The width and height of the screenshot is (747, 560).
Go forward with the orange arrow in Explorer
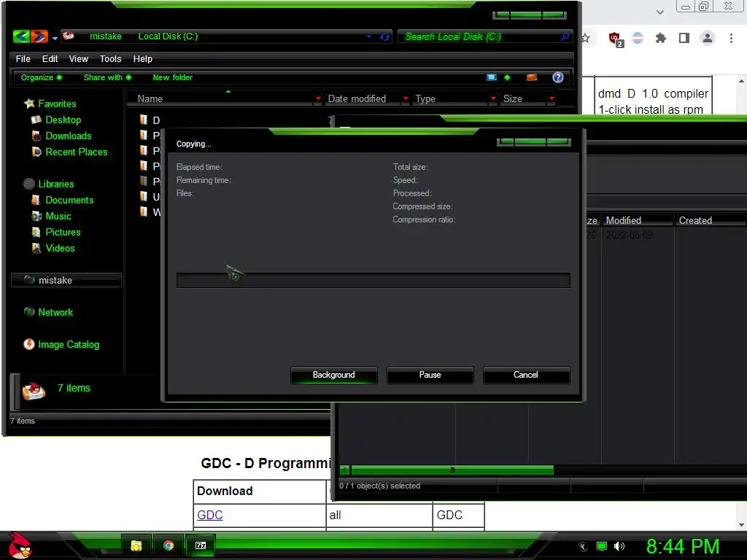point(39,36)
